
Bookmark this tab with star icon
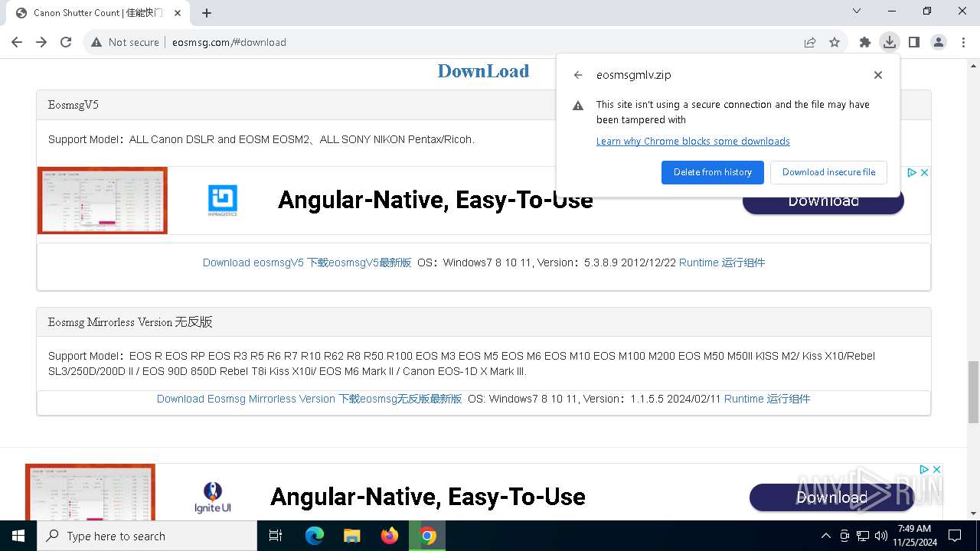click(x=835, y=42)
